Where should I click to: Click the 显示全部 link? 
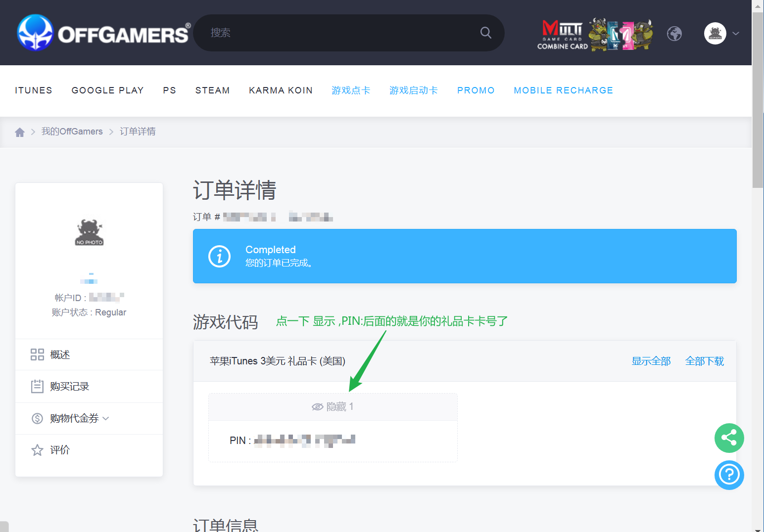pos(651,361)
